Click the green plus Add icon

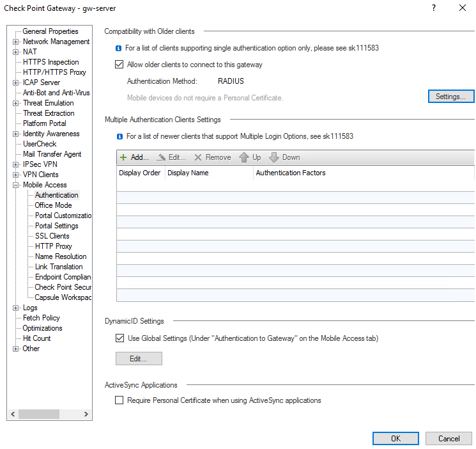(x=123, y=157)
